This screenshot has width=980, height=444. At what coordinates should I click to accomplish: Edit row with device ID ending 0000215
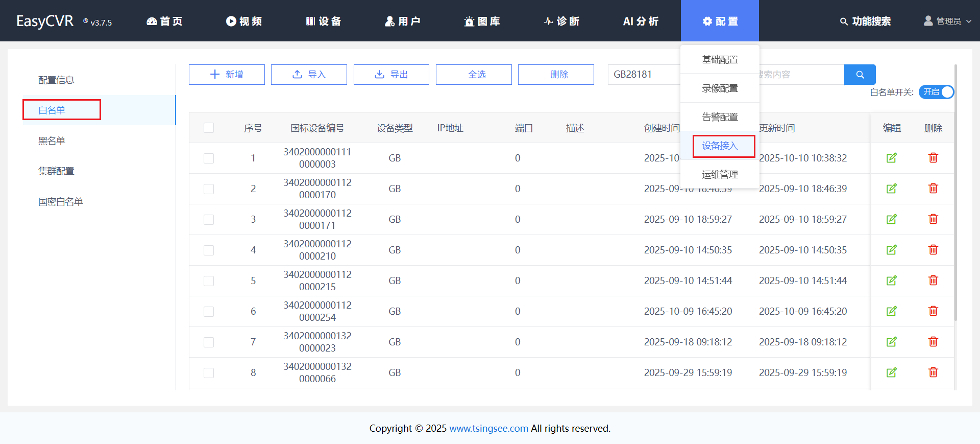(x=892, y=281)
